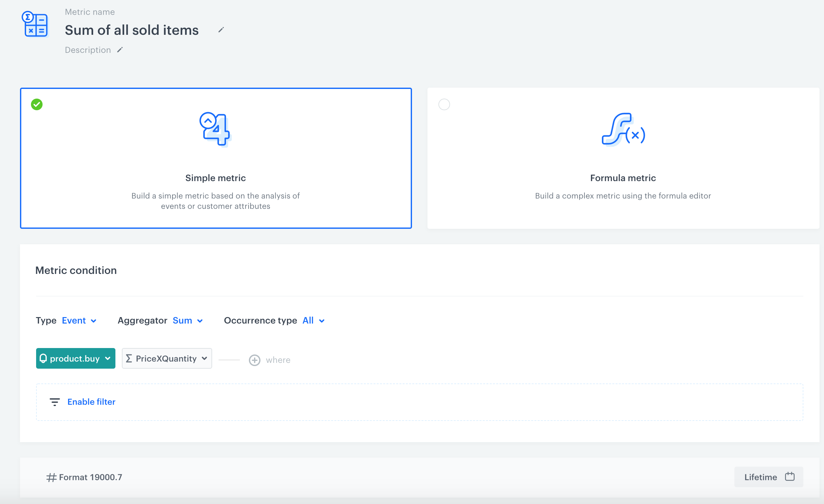The height and width of the screenshot is (504, 824).
Task: Click the Enable filter link
Action: 91,402
